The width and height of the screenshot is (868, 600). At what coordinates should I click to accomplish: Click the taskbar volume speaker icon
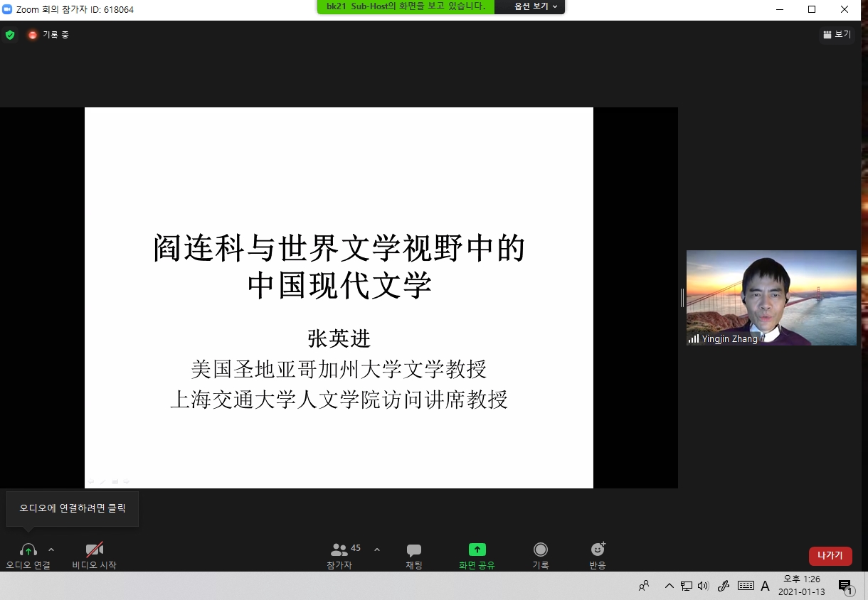coord(704,586)
